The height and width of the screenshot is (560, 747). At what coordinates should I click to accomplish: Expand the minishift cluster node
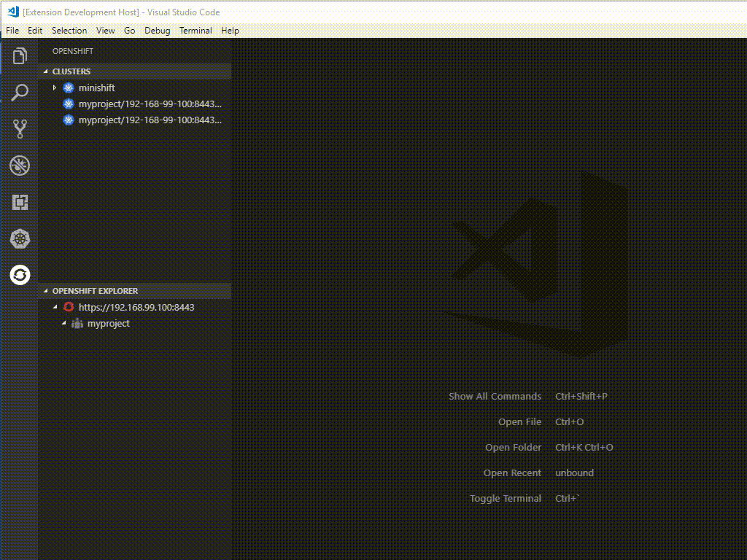53,87
